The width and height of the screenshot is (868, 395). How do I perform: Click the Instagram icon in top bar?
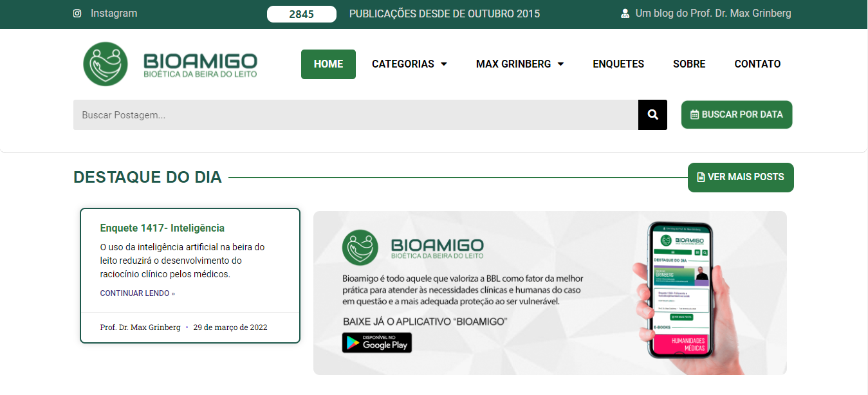77,14
